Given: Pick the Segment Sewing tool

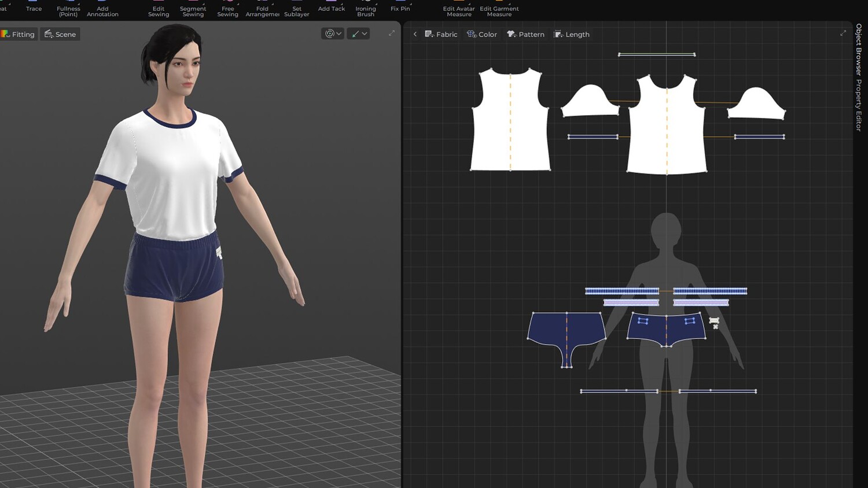Looking at the screenshot, I should [x=193, y=11].
